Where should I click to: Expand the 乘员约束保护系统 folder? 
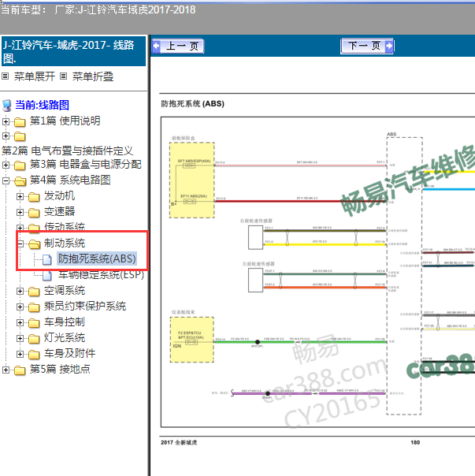pos(20,307)
